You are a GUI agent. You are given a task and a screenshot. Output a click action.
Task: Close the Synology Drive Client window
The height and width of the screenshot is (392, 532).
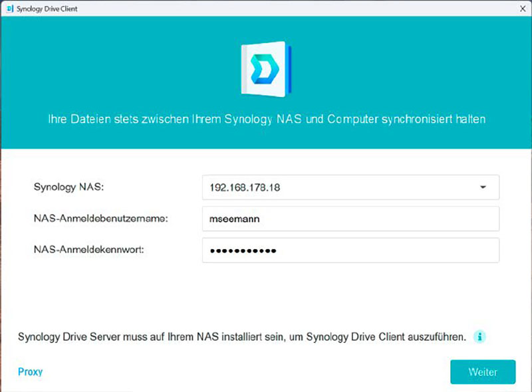[x=523, y=9]
